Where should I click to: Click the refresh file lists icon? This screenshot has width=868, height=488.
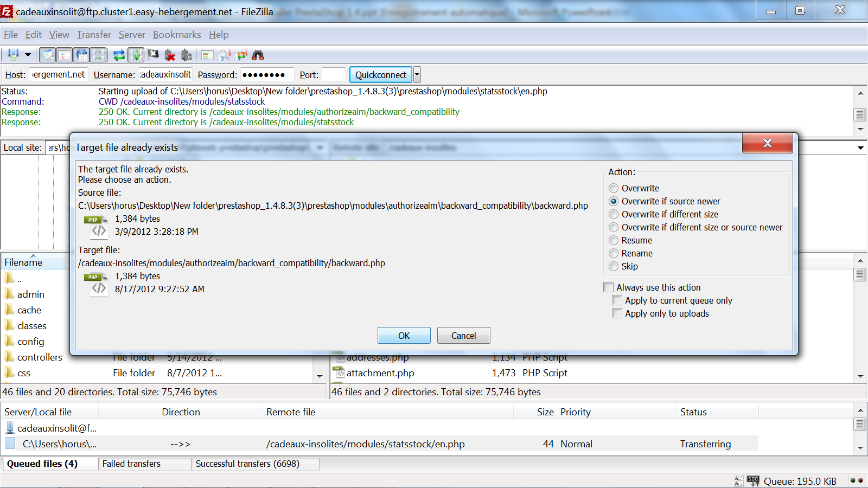pyautogui.click(x=119, y=55)
